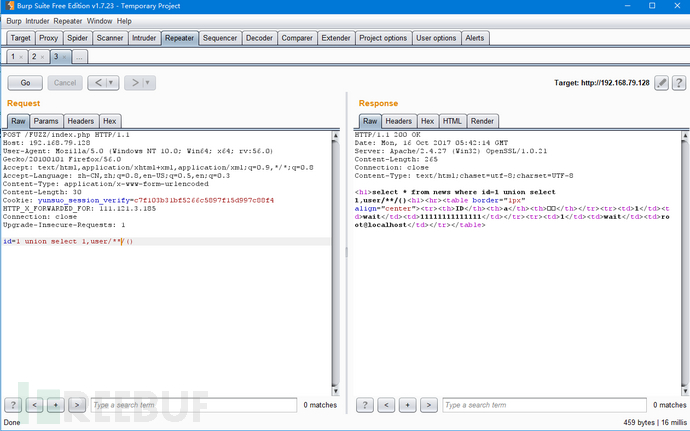
Task: Open the Help menu
Action: (124, 21)
